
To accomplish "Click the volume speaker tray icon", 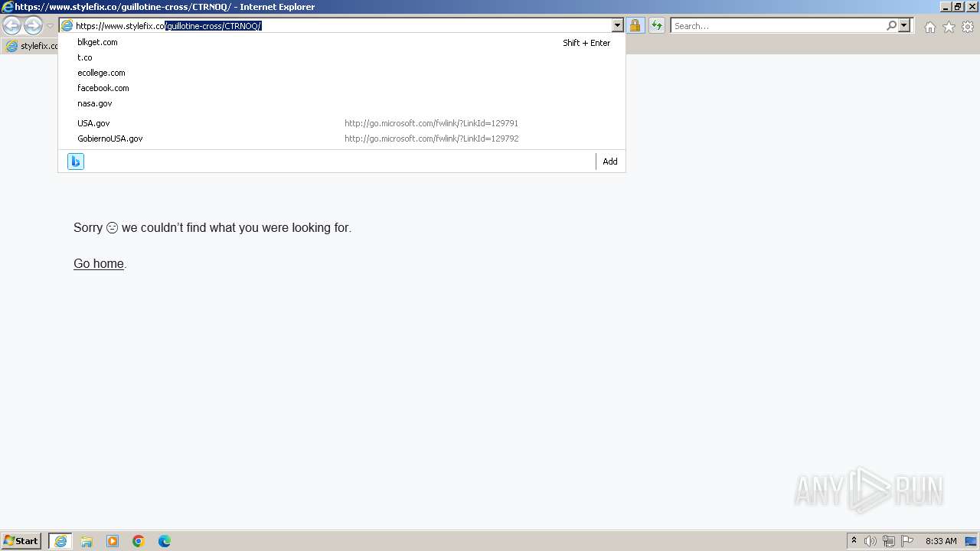I will (x=871, y=540).
